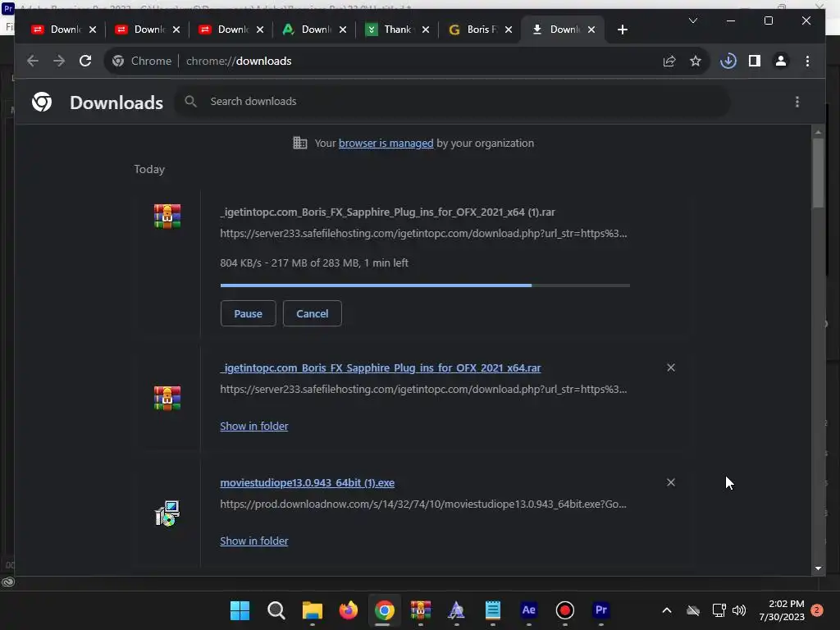The image size is (840, 630).
Task: Cancel the Sapphire rar download
Action: click(x=313, y=313)
